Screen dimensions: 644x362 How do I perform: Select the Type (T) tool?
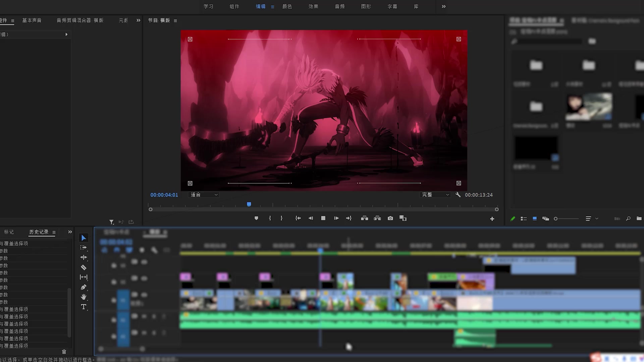tap(84, 307)
